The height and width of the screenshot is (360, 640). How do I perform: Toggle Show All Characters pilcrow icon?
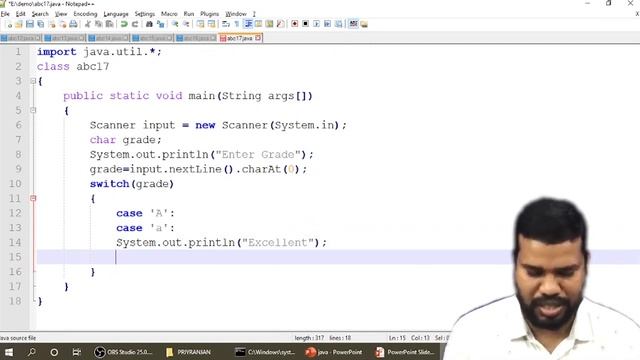point(237,24)
